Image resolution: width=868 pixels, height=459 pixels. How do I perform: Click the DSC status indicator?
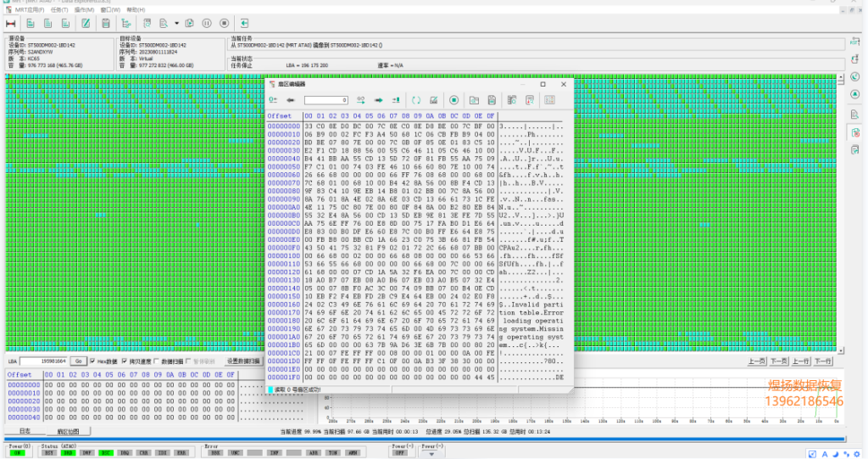coord(106,453)
